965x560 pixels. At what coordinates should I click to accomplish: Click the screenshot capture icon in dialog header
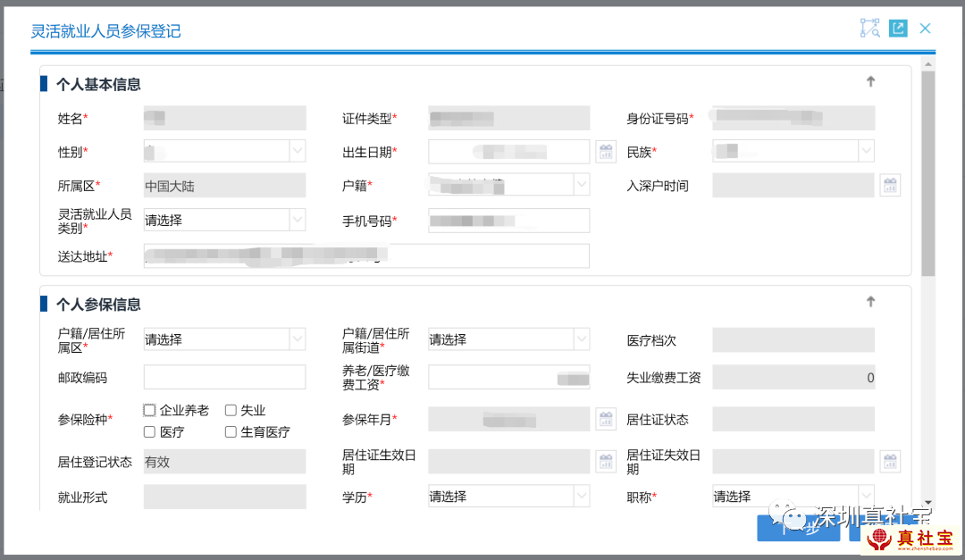click(x=869, y=29)
